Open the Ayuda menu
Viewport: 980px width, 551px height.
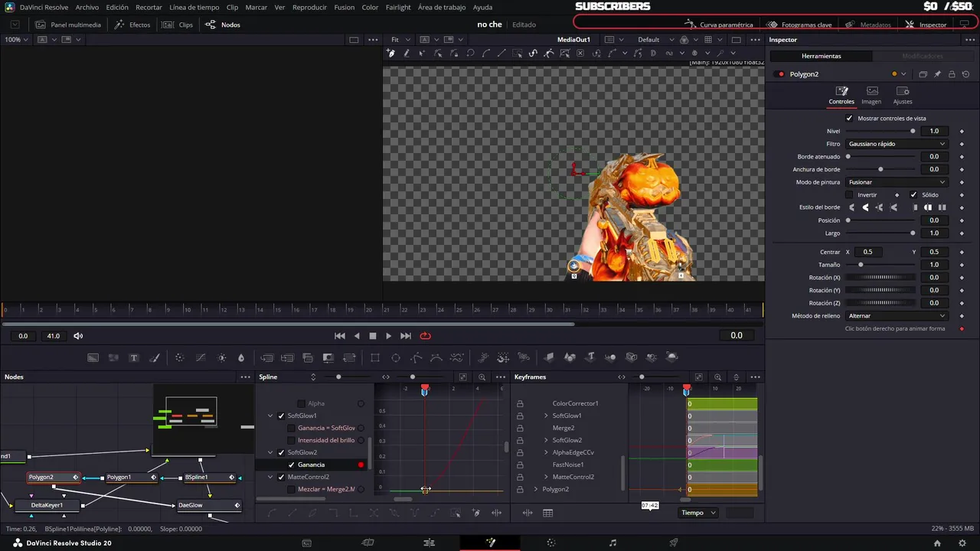click(482, 7)
